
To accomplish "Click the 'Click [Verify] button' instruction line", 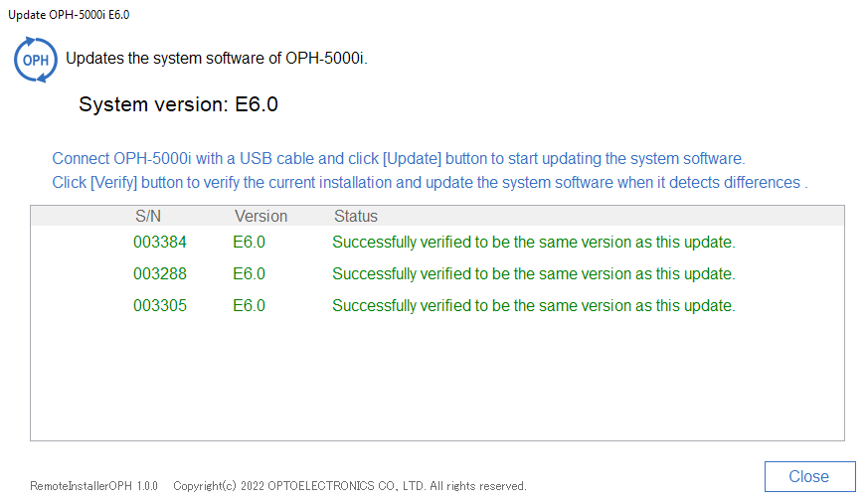I will pyautogui.click(x=430, y=182).
